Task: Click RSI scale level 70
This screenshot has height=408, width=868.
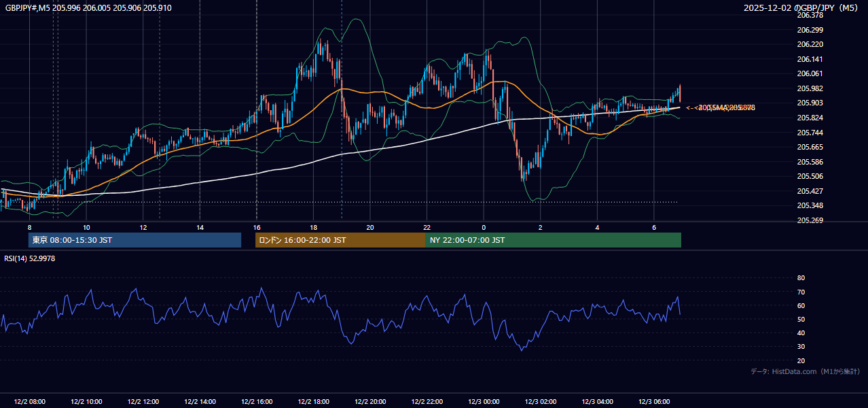Action: coord(801,292)
